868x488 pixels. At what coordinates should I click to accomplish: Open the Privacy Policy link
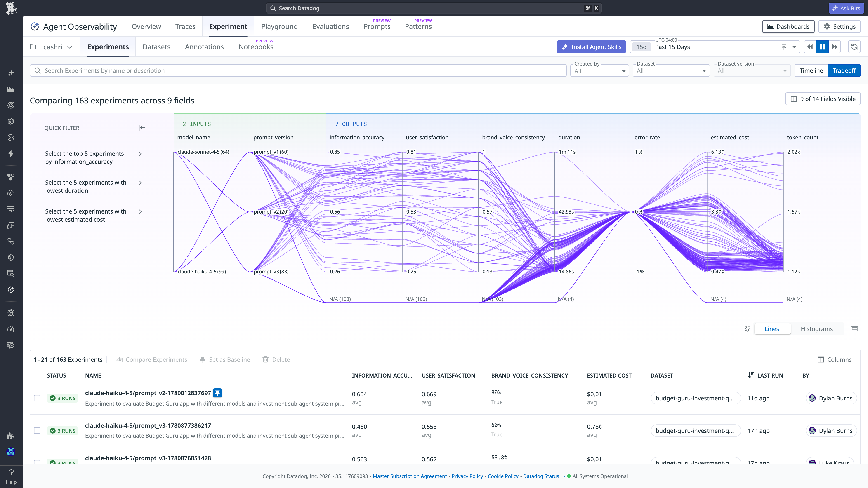coord(467,476)
